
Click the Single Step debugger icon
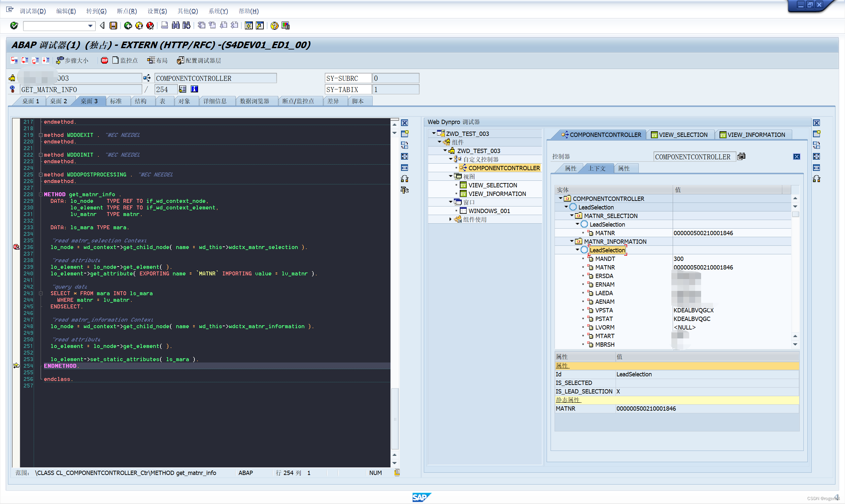[x=14, y=60]
